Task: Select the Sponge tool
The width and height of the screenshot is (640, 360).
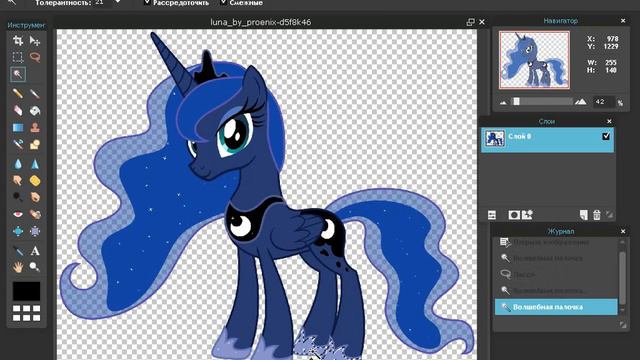Action: 35,180
